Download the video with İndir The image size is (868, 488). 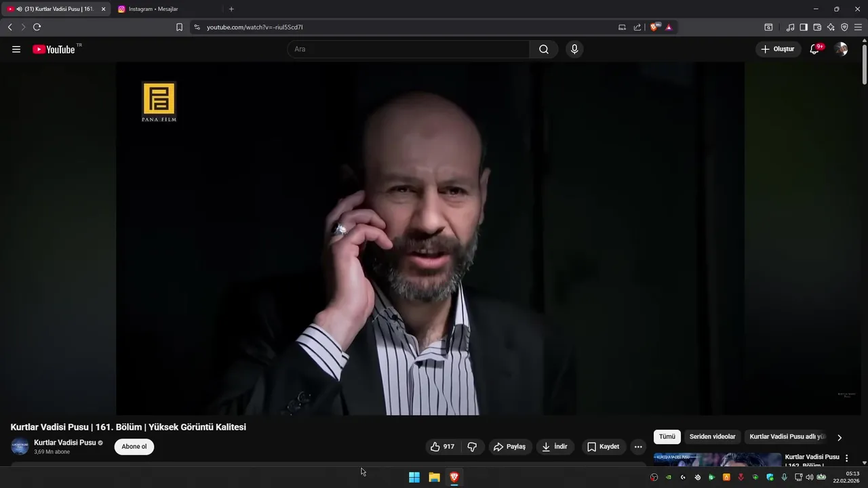point(555,447)
